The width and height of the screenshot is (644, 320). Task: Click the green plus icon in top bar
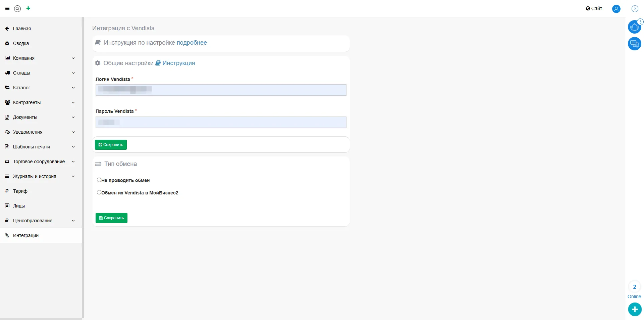tap(28, 8)
